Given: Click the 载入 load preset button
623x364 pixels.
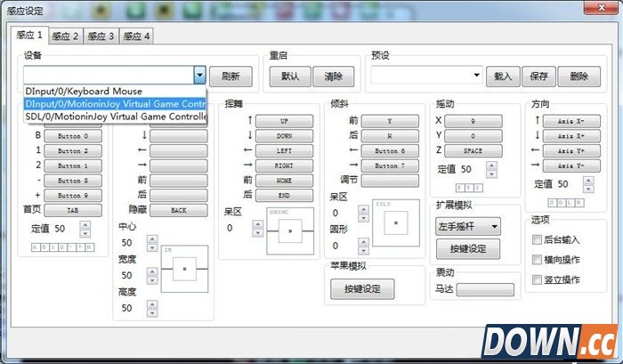Looking at the screenshot, I should tap(503, 76).
